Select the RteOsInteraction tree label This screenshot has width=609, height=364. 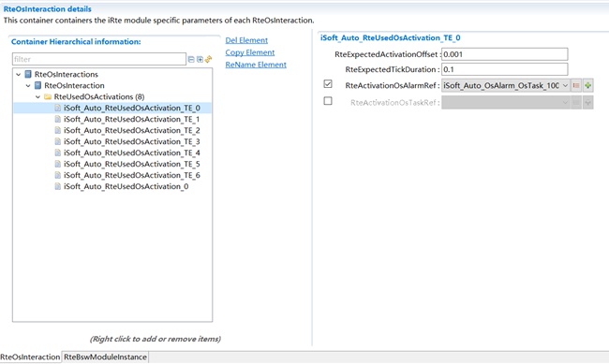74,85
